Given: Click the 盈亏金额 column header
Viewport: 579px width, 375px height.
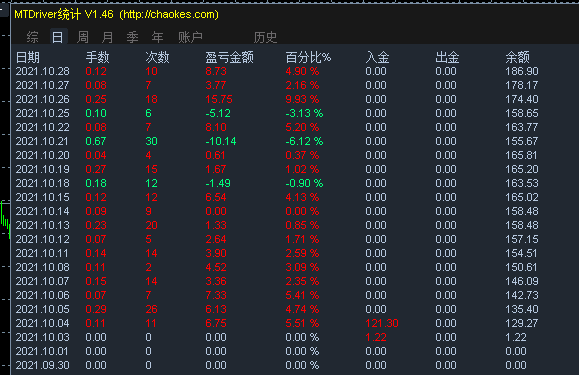Looking at the screenshot, I should click(230, 57).
